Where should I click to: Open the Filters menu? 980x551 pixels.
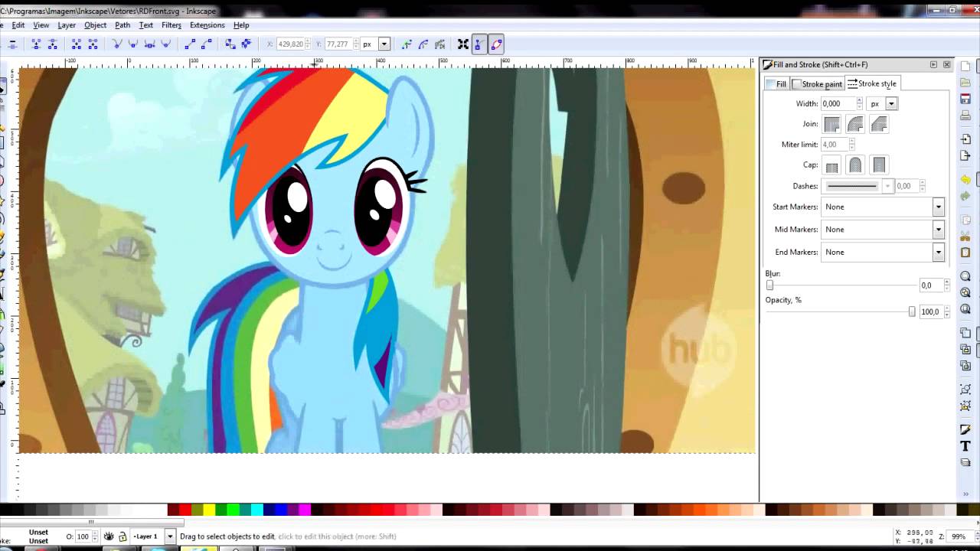tap(171, 24)
